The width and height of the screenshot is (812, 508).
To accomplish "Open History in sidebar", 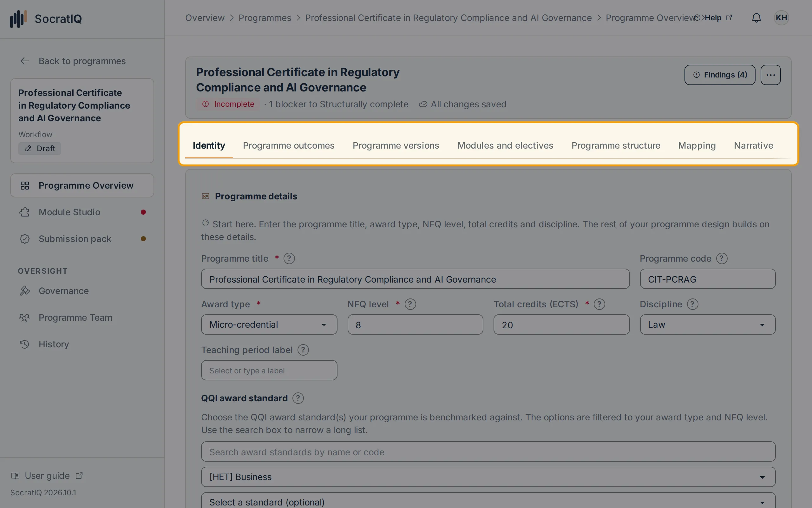I will point(82,344).
